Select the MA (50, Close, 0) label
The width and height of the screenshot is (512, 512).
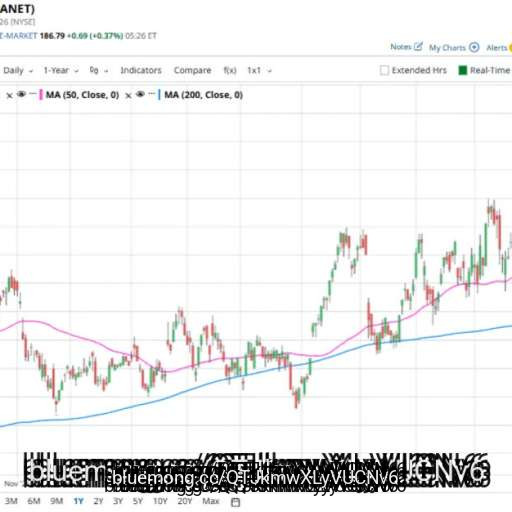[82, 95]
